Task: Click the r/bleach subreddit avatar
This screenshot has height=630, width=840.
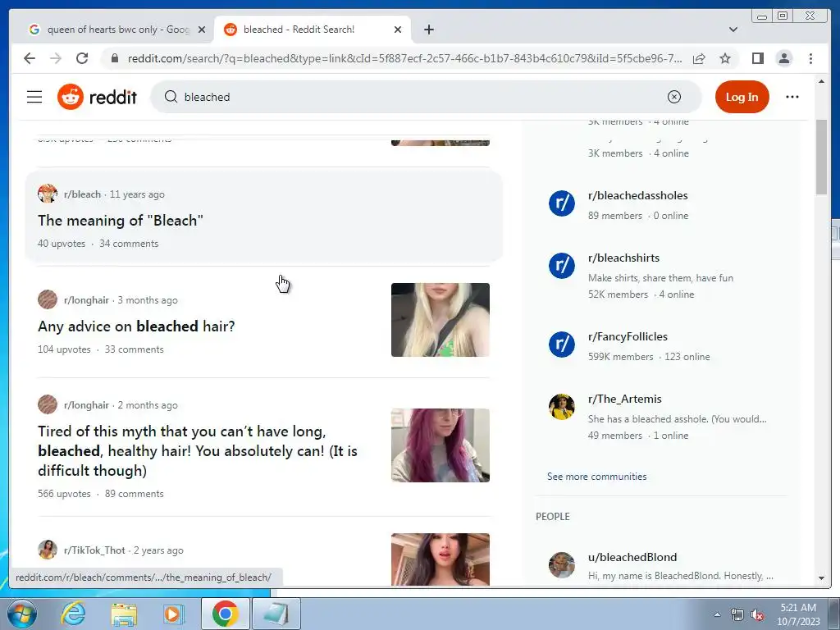Action: [47, 194]
